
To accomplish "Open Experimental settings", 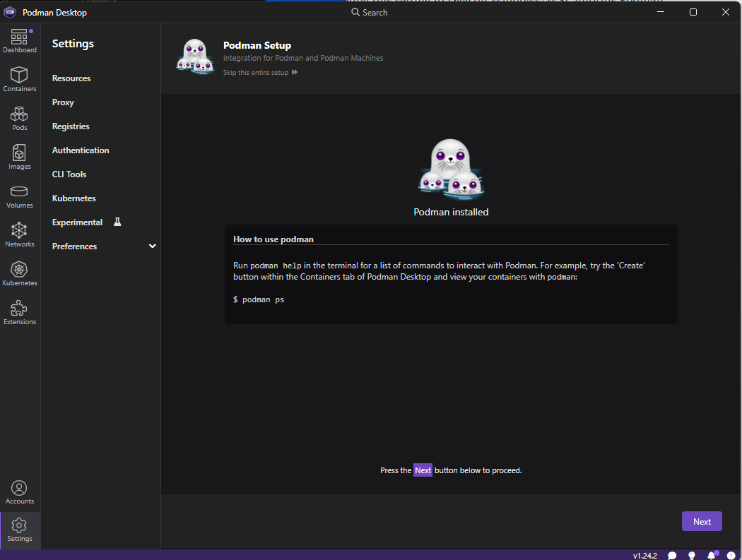I will [x=78, y=222].
